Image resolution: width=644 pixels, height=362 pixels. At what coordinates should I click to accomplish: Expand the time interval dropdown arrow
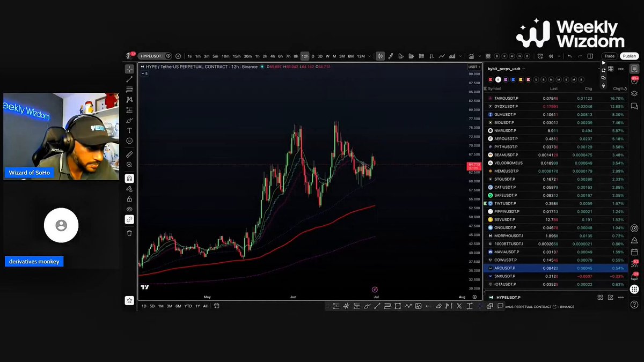click(x=370, y=56)
